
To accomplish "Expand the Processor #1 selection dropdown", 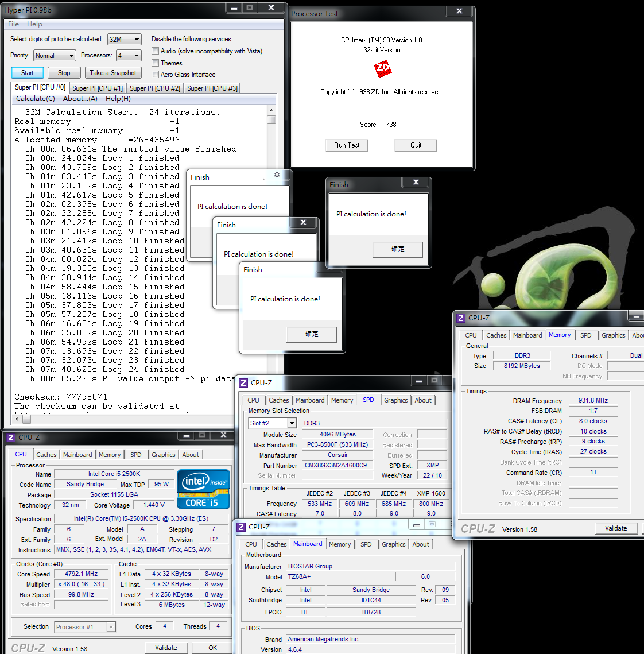I will 85,627.
